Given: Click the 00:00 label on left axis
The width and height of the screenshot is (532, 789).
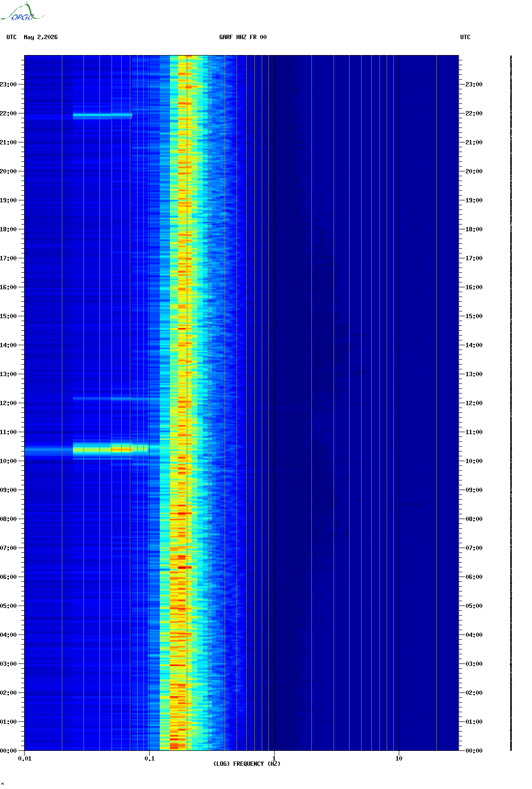Looking at the screenshot, I should [8, 751].
